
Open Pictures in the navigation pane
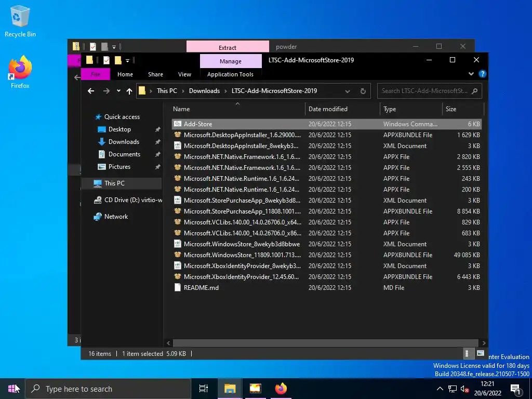(119, 167)
